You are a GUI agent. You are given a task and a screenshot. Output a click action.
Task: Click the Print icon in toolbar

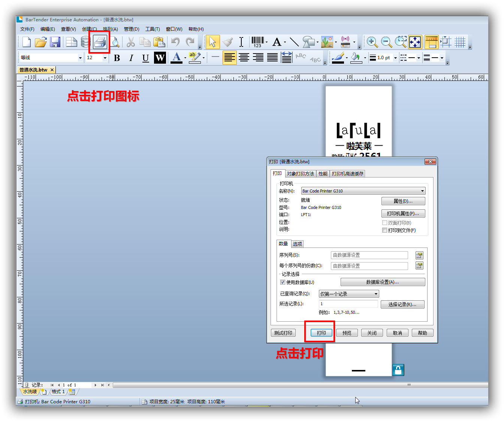100,42
